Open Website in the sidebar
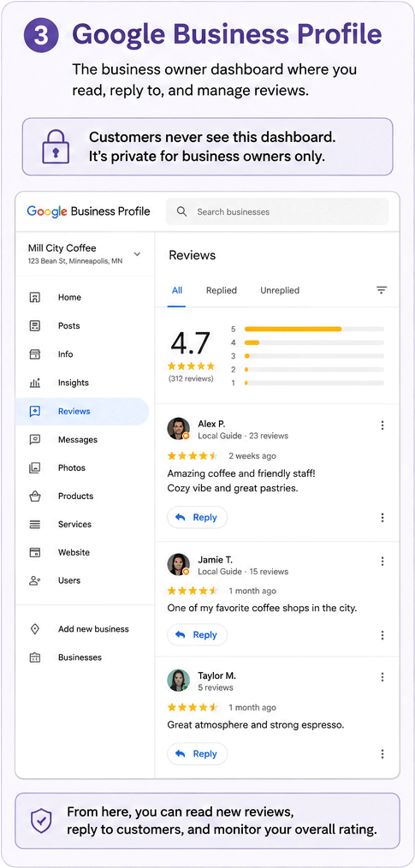The image size is (415, 868). (82, 552)
